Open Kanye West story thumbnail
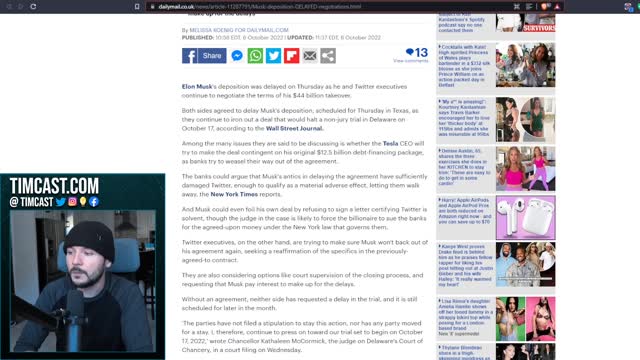The width and height of the screenshot is (640, 360). click(x=525, y=264)
